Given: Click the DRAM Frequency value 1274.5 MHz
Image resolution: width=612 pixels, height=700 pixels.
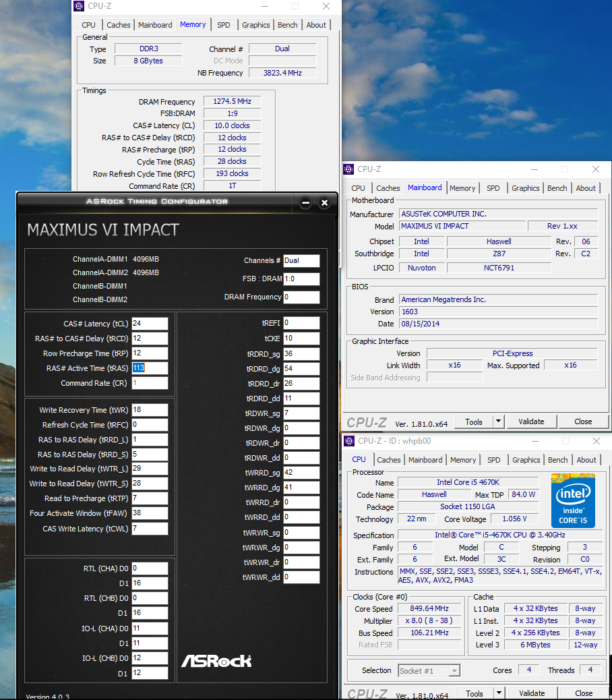Looking at the screenshot, I should [232, 101].
